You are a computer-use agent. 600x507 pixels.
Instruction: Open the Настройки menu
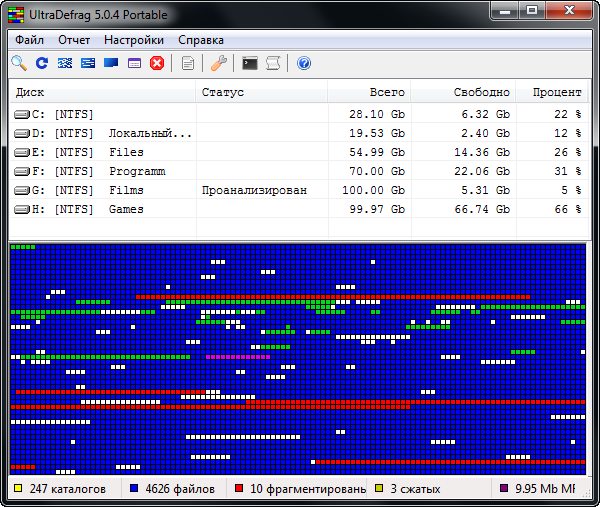[133, 40]
